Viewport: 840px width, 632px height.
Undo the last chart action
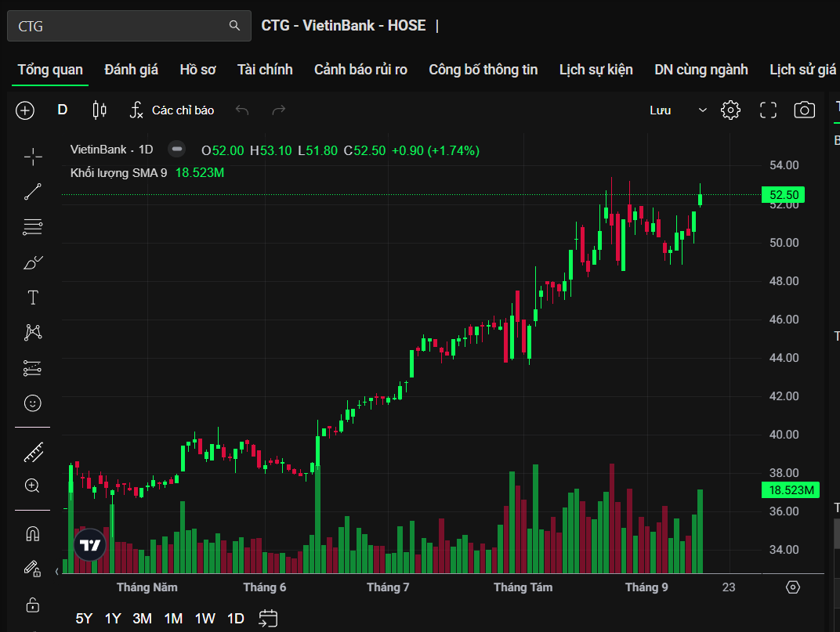pyautogui.click(x=242, y=110)
